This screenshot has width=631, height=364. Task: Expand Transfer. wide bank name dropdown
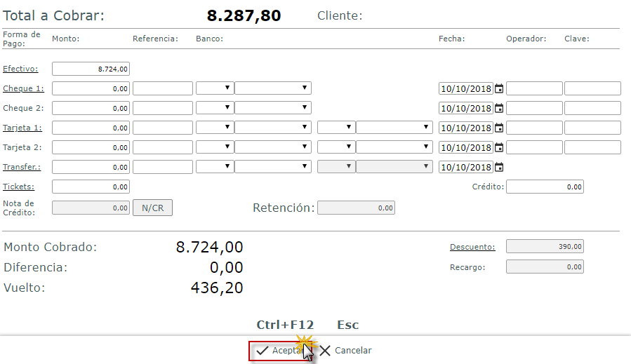point(273,166)
